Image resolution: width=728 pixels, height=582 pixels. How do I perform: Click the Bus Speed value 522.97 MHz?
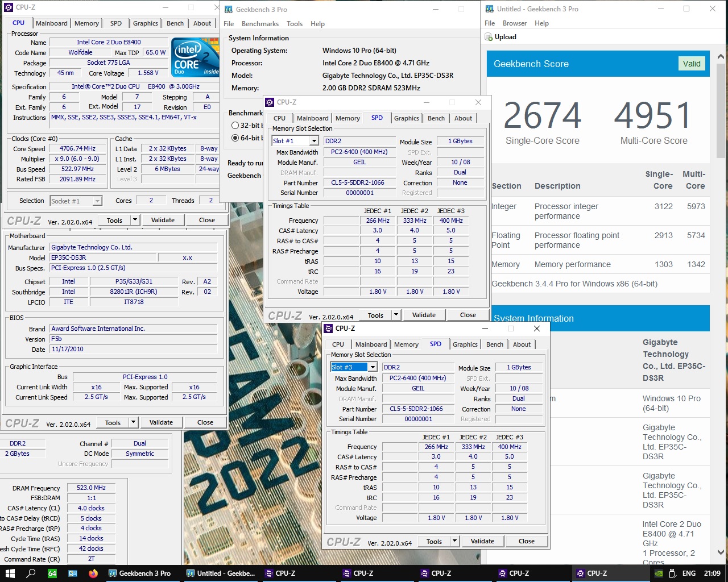pos(77,169)
